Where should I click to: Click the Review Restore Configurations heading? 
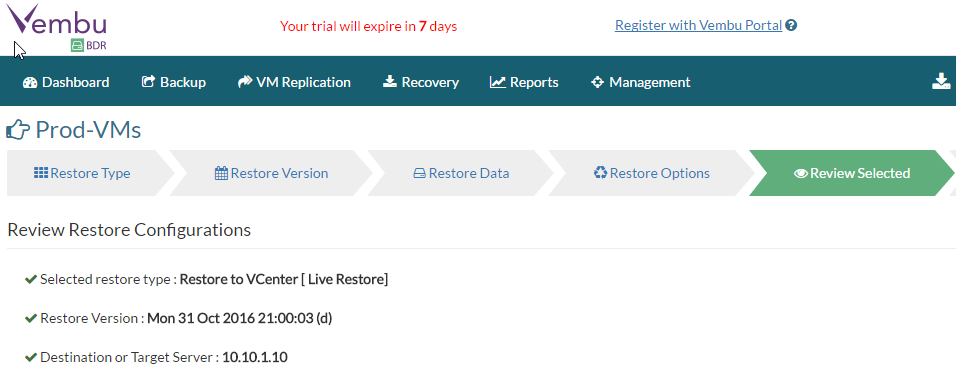click(x=129, y=230)
